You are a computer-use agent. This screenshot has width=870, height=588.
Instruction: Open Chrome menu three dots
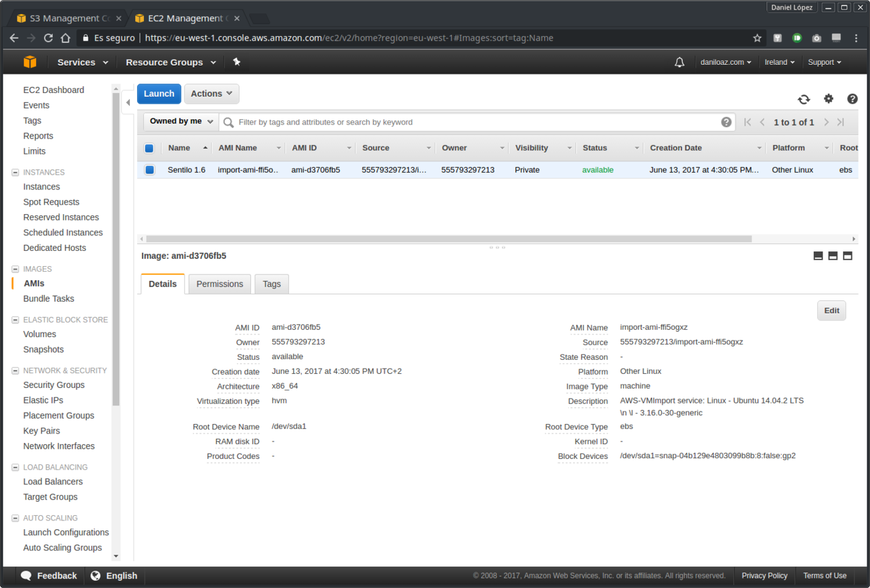pos(856,38)
